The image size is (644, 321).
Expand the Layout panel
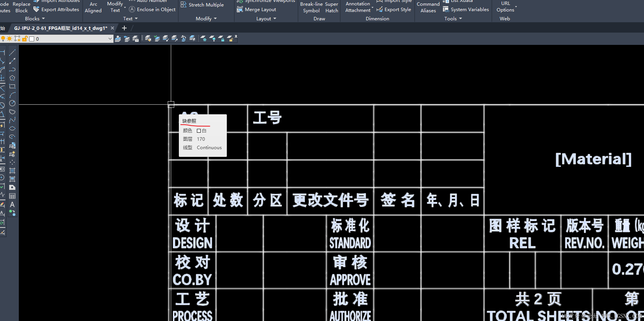pyautogui.click(x=266, y=19)
